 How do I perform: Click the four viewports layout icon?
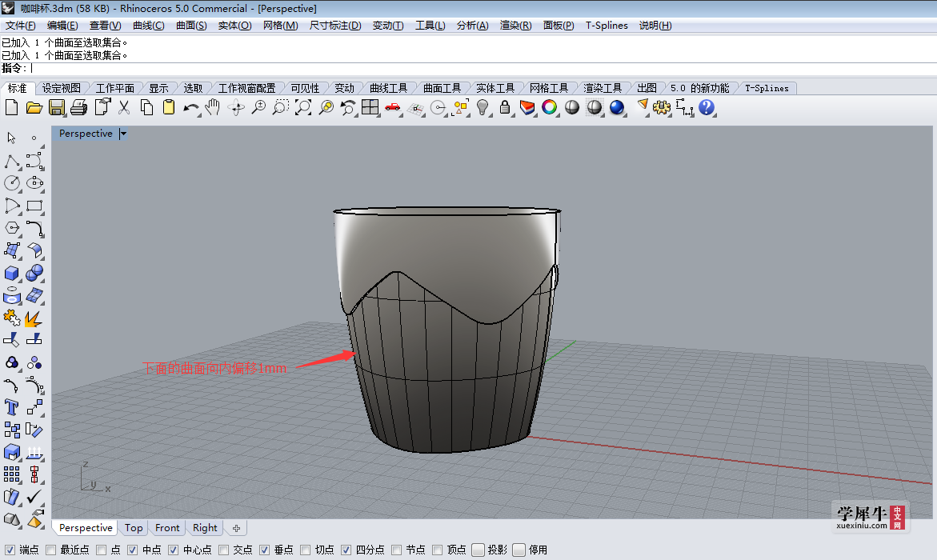click(370, 107)
